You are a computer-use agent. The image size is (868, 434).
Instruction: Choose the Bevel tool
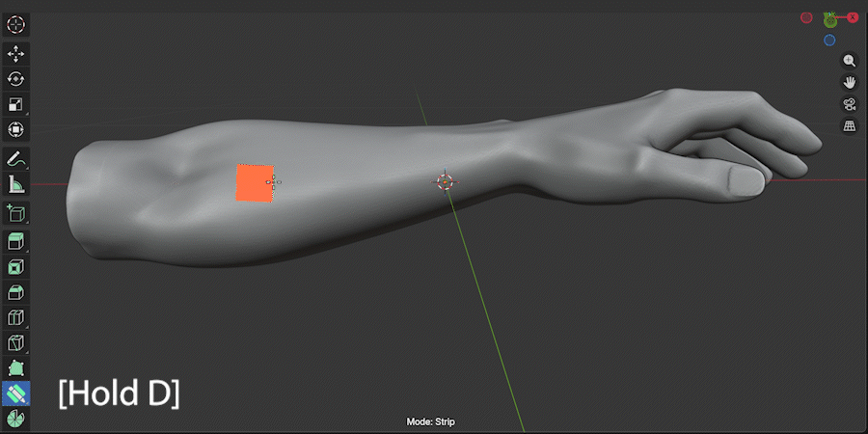point(16,292)
